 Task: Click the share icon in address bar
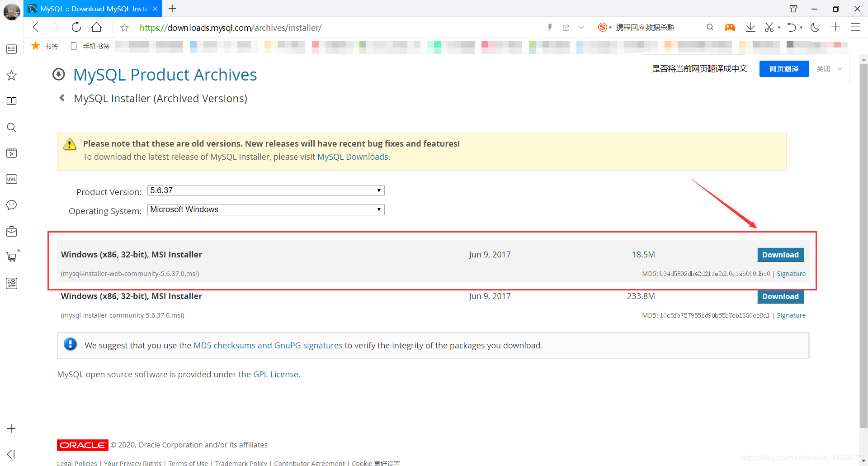(566, 28)
